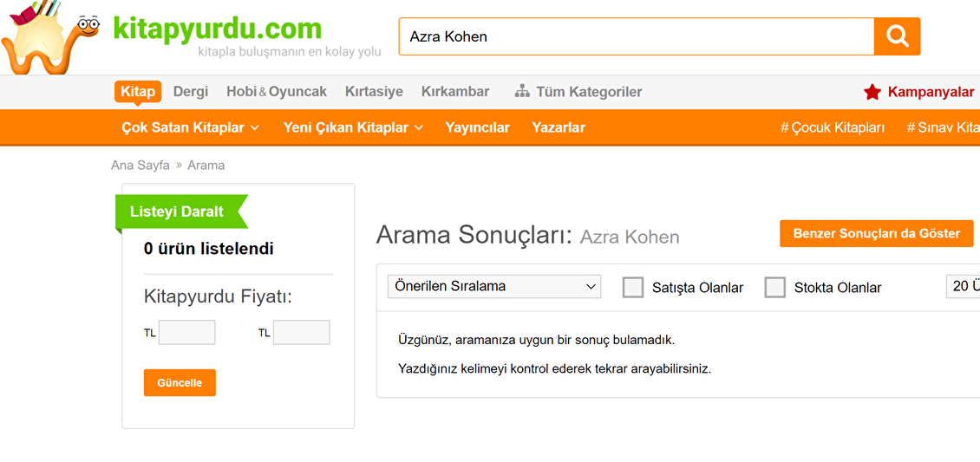Enable the Satışta Olanlar checkbox

(633, 287)
